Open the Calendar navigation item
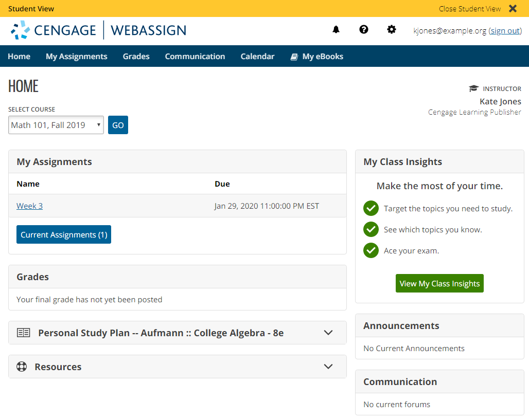 point(257,57)
